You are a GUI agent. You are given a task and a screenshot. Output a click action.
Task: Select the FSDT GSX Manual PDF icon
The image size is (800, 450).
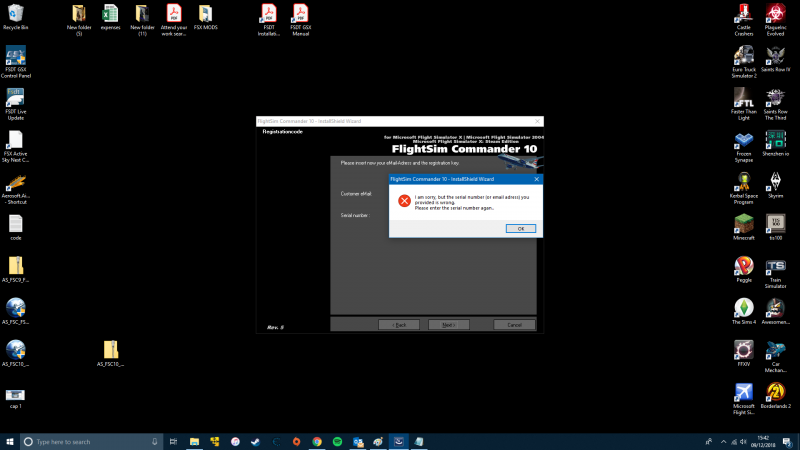[x=300, y=20]
